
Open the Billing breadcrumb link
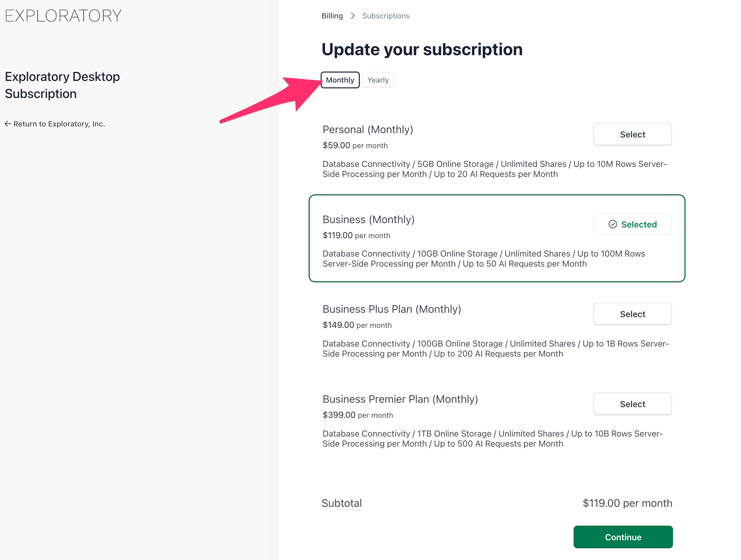point(332,16)
